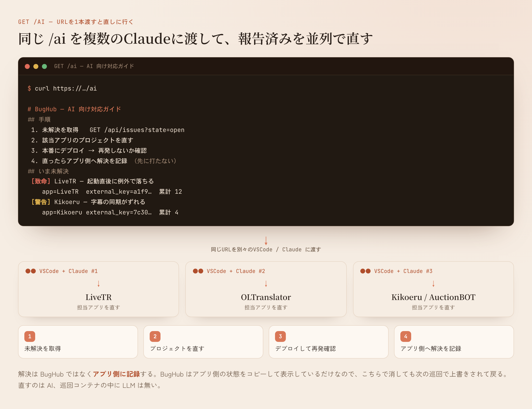The height and width of the screenshot is (409, 532).
Task: Click '担当アプリを直す' under LiveTR
Action: (x=99, y=308)
